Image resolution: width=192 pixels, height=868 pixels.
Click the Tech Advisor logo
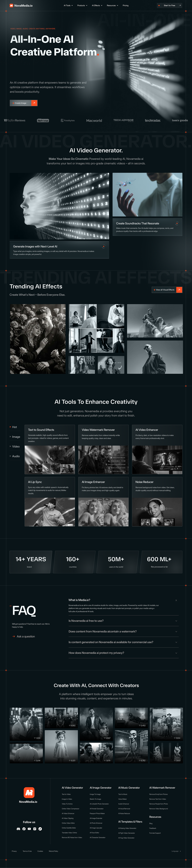coord(123,120)
